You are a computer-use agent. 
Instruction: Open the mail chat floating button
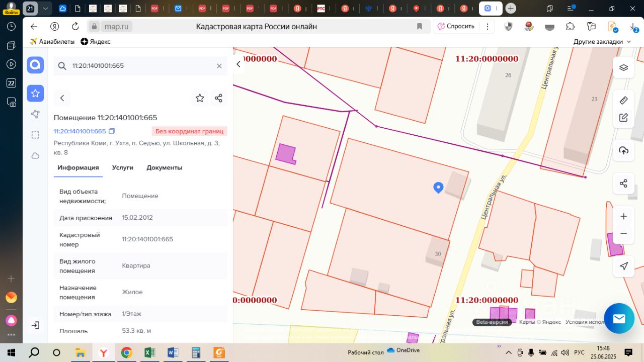point(619,318)
